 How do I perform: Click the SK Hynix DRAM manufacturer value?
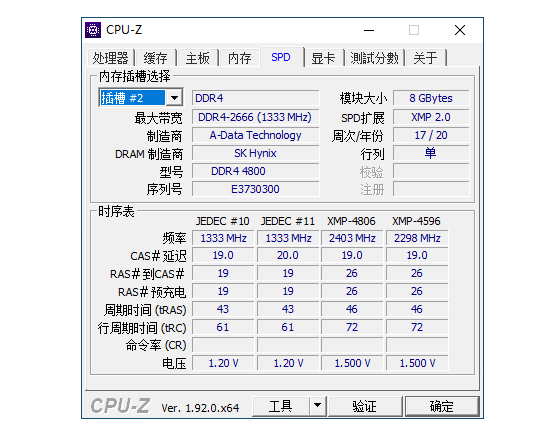coord(256,153)
